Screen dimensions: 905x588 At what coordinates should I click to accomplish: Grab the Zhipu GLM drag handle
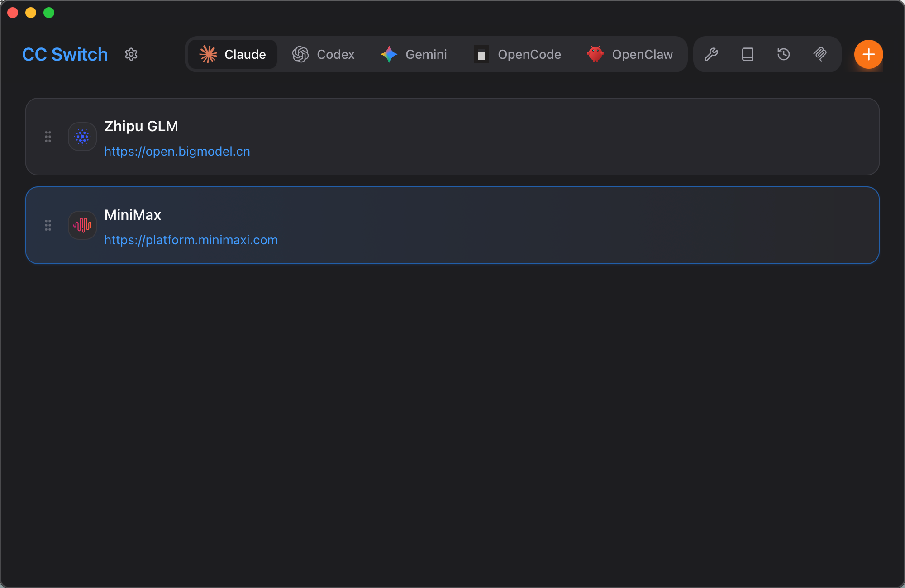(48, 136)
